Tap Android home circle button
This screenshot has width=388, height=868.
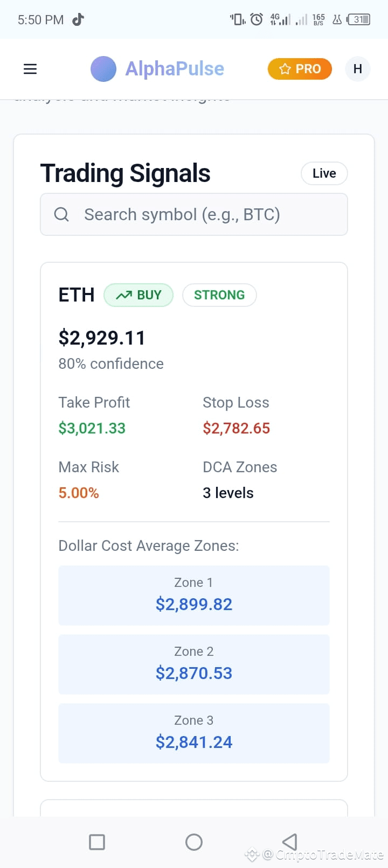[x=194, y=842]
